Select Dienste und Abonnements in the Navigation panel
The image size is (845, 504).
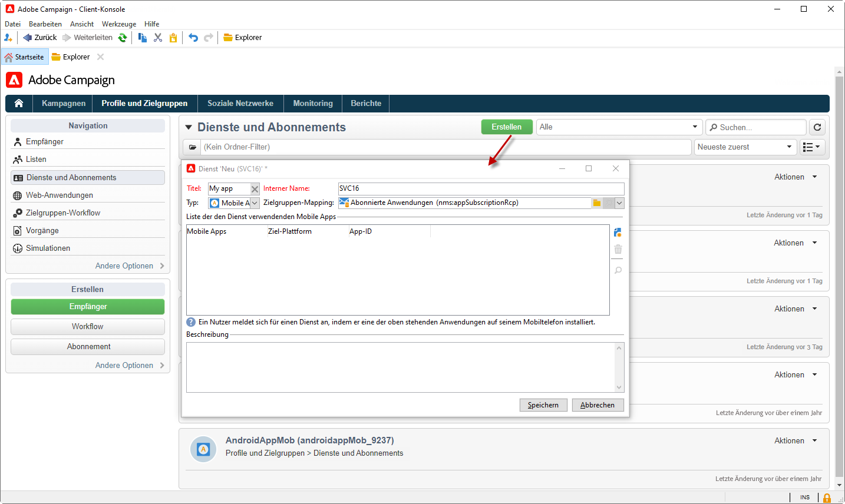pyautogui.click(x=88, y=177)
